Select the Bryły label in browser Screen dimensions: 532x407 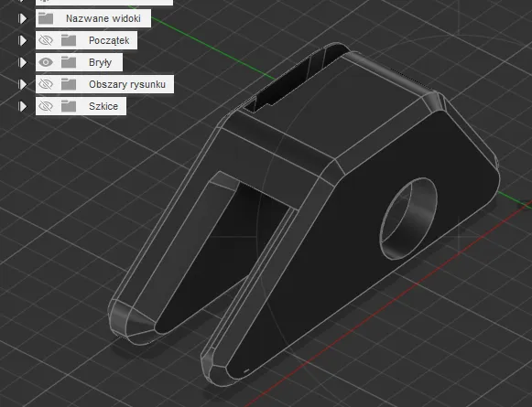[x=100, y=63]
